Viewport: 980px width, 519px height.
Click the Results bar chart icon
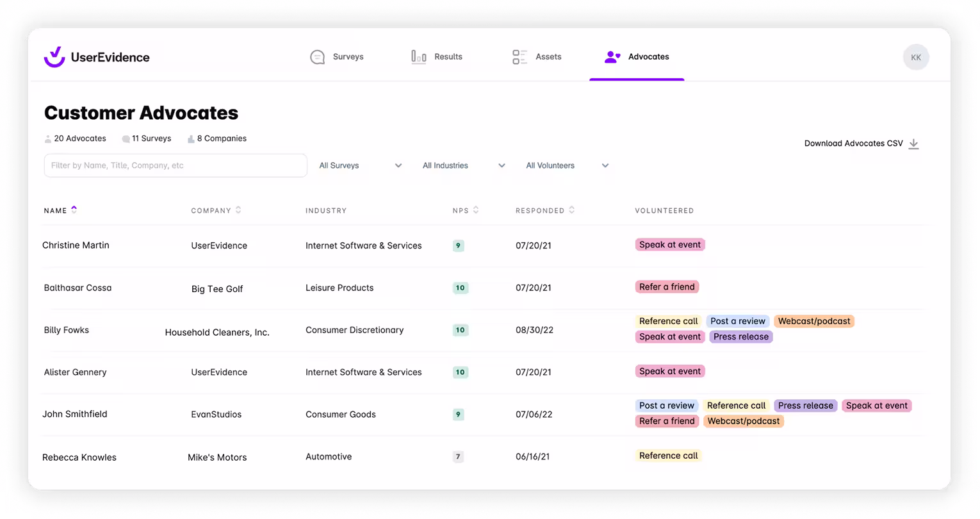click(x=418, y=57)
